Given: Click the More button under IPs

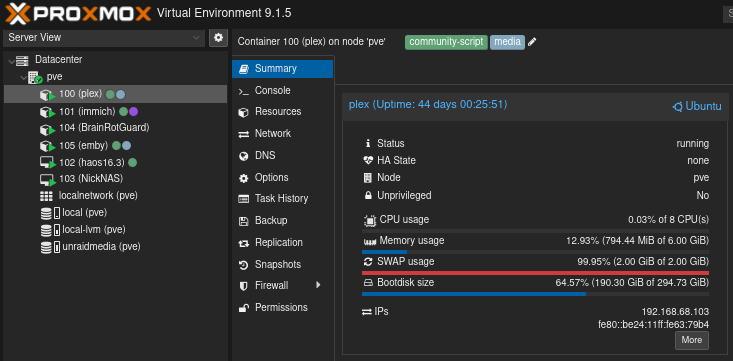Looking at the screenshot, I should point(691,340).
